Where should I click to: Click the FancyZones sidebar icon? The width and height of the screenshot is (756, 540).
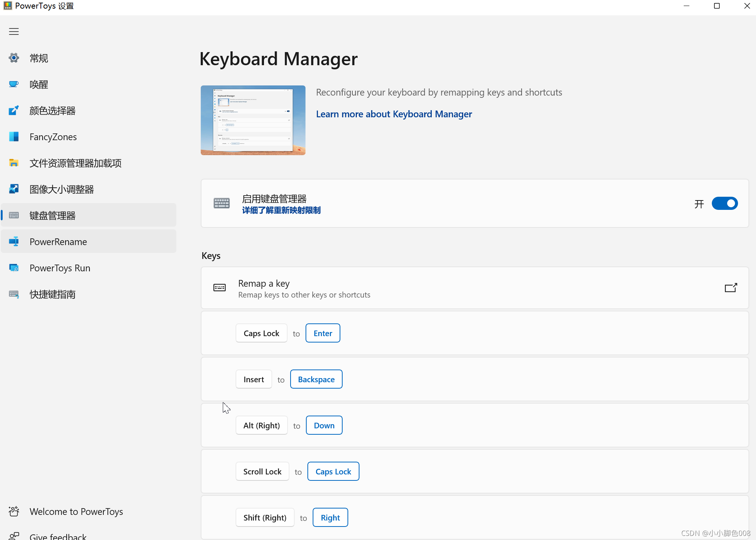[14, 136]
